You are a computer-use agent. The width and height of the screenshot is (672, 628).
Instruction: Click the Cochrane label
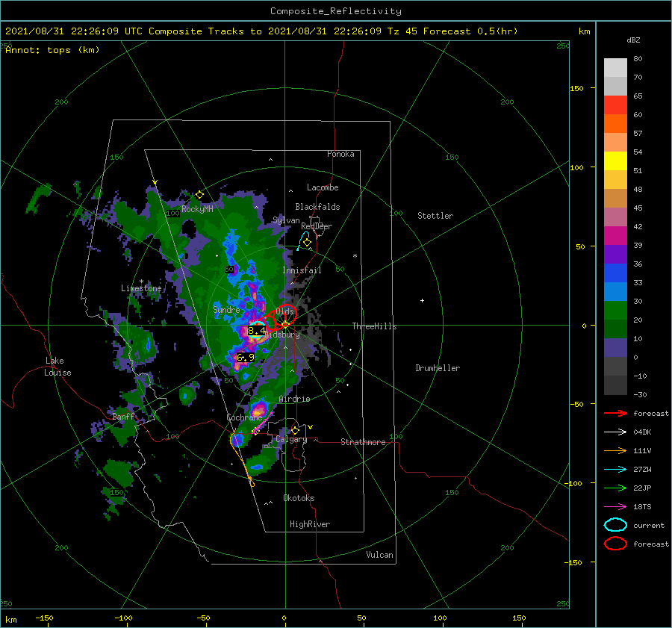(244, 417)
